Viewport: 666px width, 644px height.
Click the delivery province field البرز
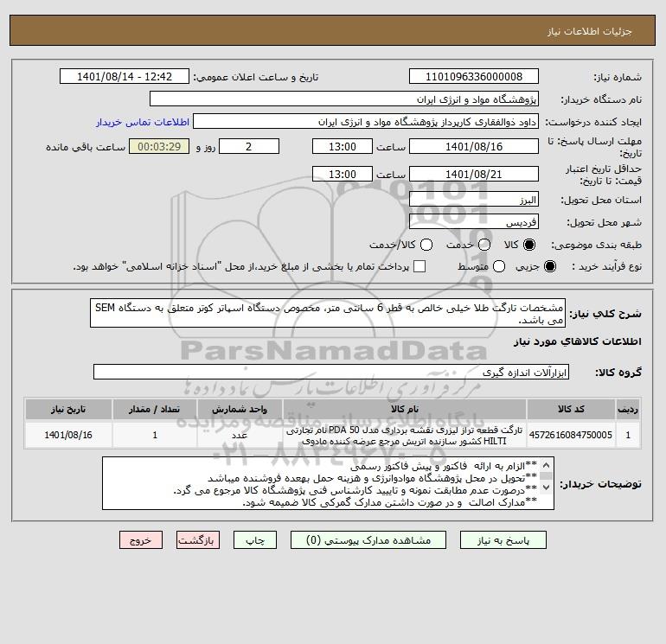(474, 199)
